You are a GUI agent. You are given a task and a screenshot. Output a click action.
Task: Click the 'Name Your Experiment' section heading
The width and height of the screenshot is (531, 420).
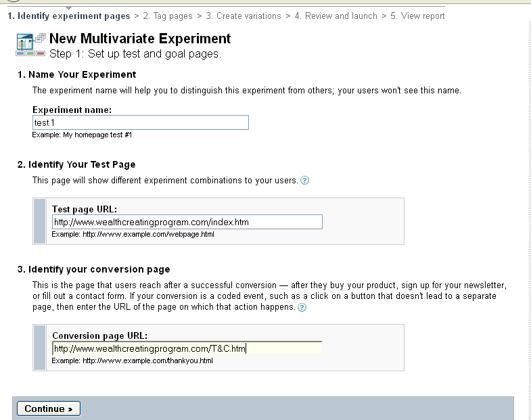(x=82, y=74)
